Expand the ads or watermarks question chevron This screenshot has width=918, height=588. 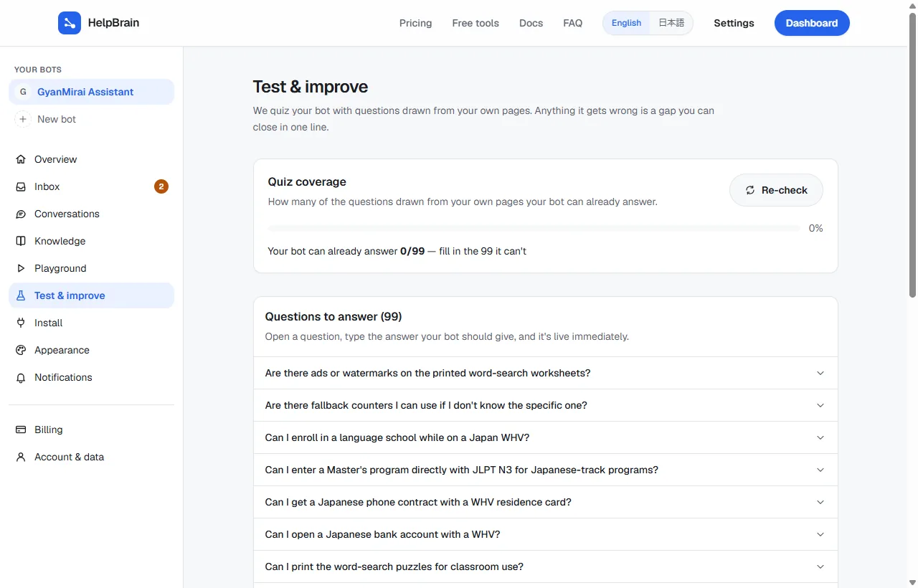click(820, 373)
